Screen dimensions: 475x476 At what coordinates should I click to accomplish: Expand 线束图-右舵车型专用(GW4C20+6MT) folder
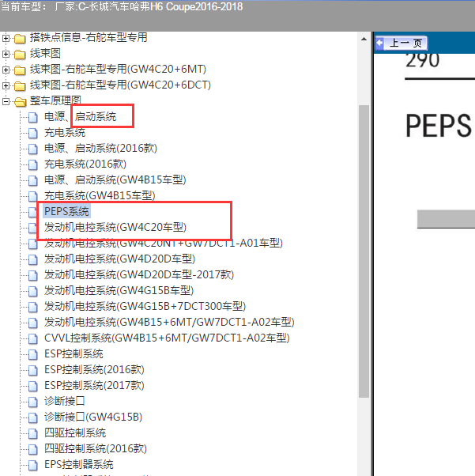pyautogui.click(x=6, y=70)
